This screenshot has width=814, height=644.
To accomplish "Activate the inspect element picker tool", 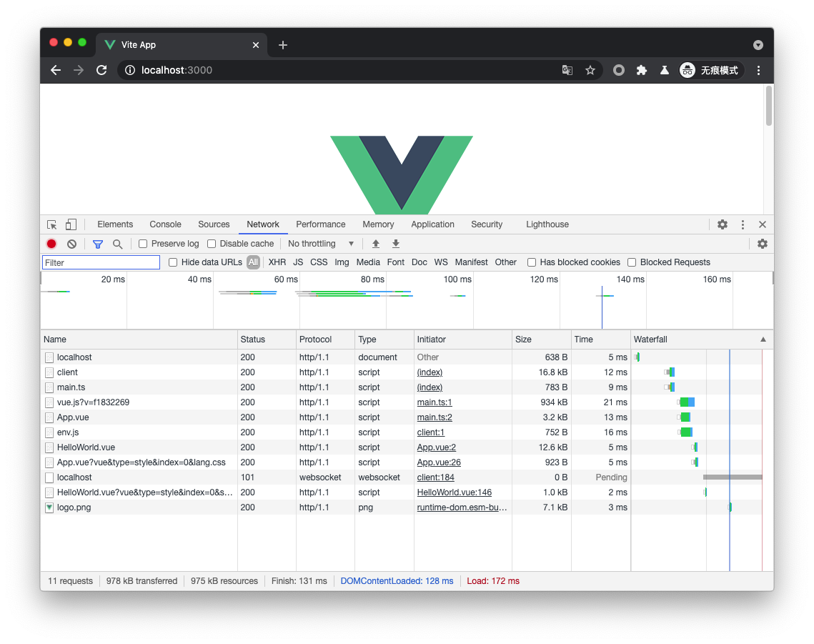I will coord(52,224).
